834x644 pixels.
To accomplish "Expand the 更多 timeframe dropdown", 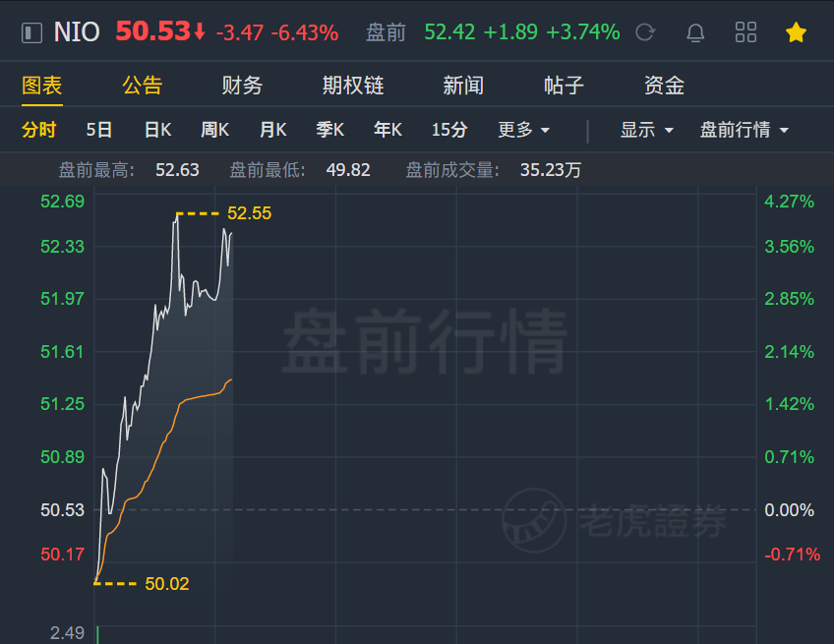I will (523, 130).
